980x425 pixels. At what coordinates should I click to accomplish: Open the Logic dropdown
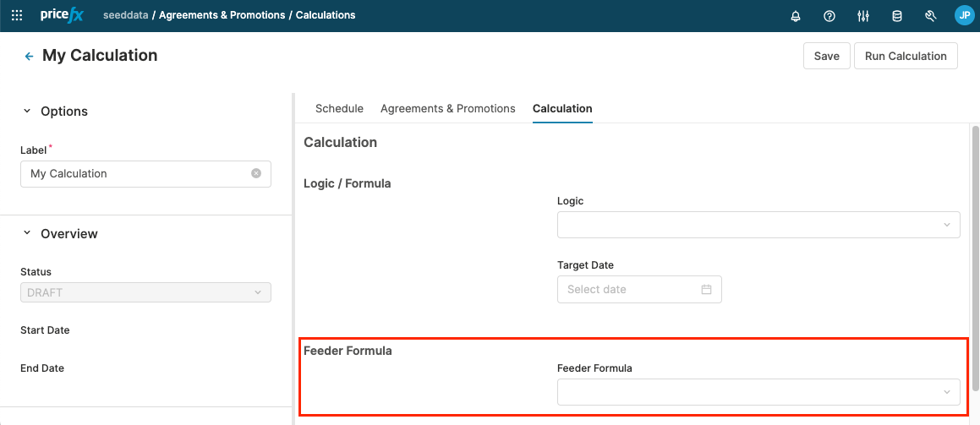758,225
